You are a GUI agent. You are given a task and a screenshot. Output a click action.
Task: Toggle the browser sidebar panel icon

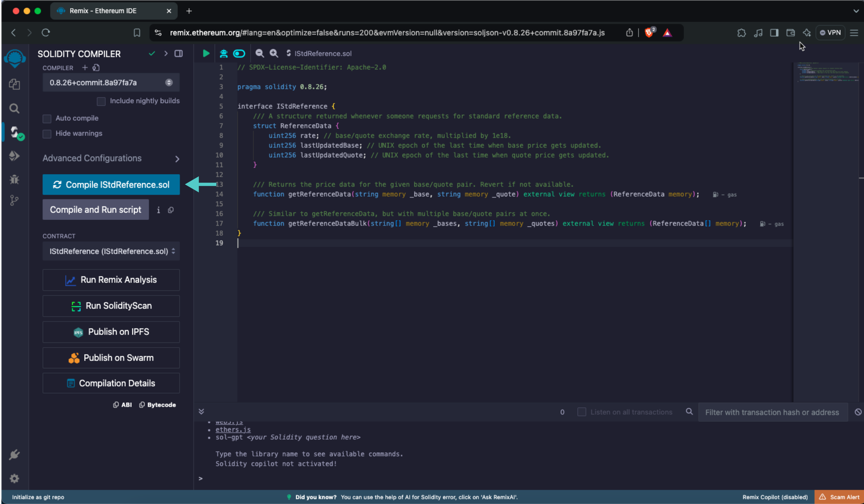click(774, 32)
